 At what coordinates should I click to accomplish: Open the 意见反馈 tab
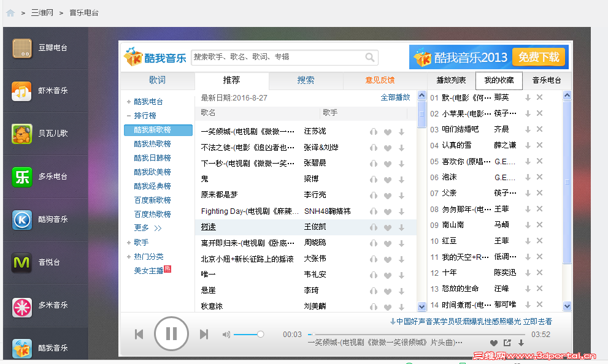tap(380, 80)
